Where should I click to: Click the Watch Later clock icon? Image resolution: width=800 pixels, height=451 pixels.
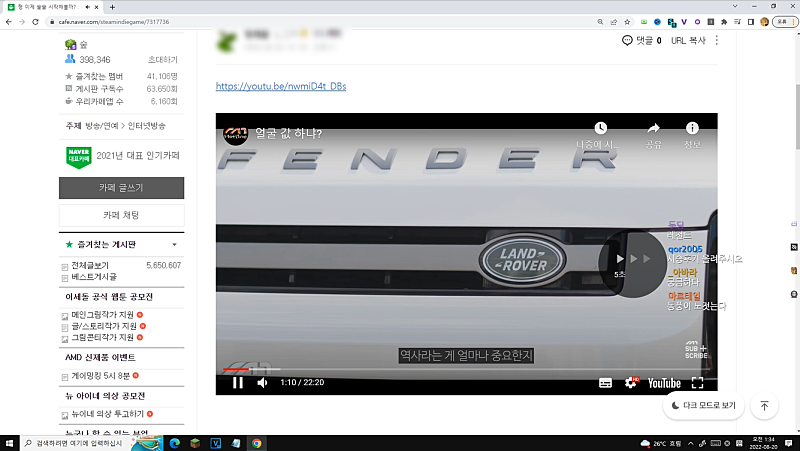coord(601,128)
